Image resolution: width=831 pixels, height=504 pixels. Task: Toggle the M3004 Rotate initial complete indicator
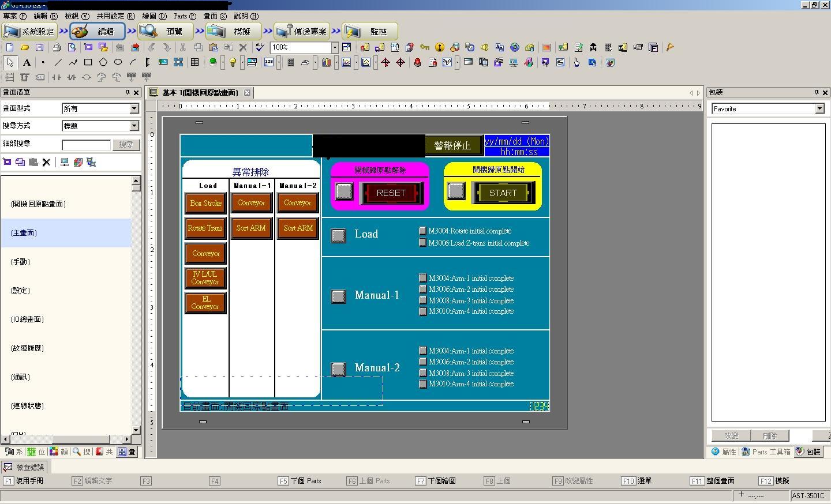pos(422,231)
